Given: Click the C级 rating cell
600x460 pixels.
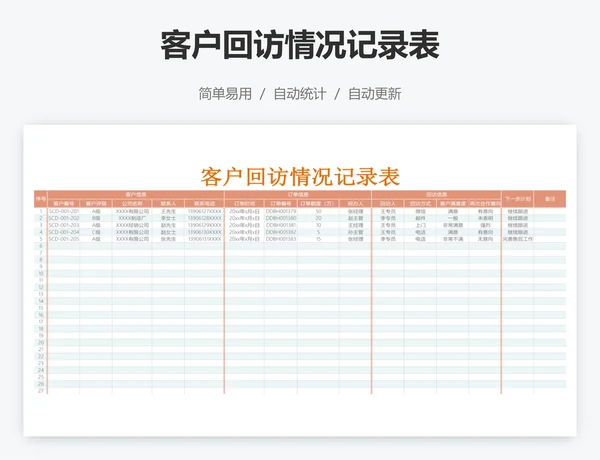Looking at the screenshot, I should coord(96,232).
